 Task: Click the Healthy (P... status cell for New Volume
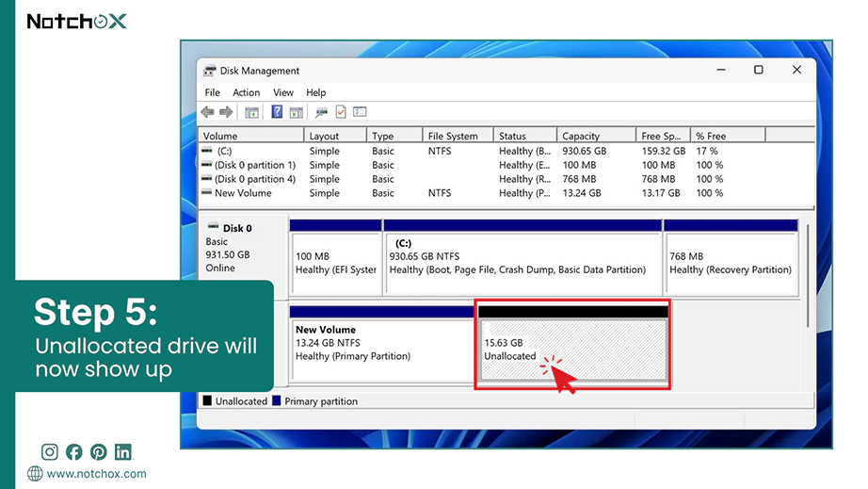click(x=524, y=193)
